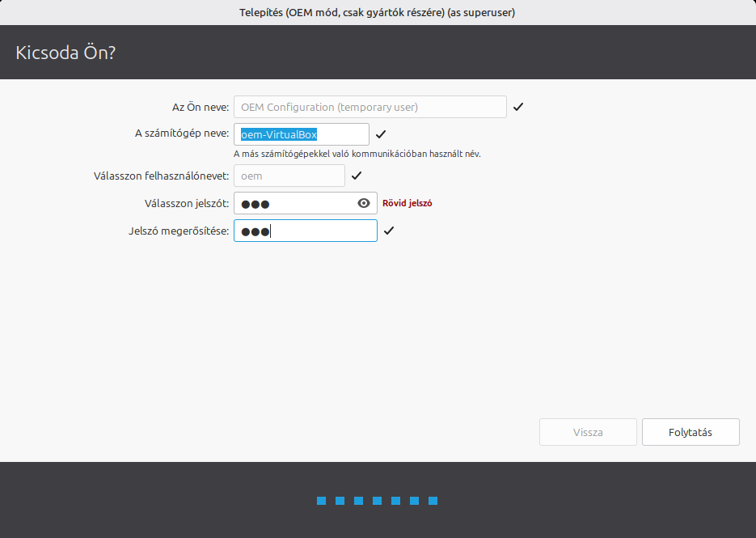Screen dimensions: 756x538
Task: Click the red "Rövid jelszó" warning text
Action: coord(407,203)
